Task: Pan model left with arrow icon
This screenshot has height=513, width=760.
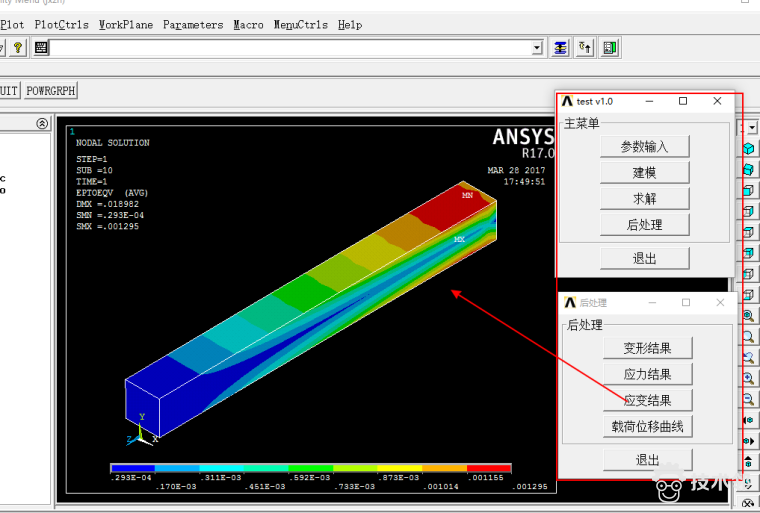Action: [x=748, y=420]
